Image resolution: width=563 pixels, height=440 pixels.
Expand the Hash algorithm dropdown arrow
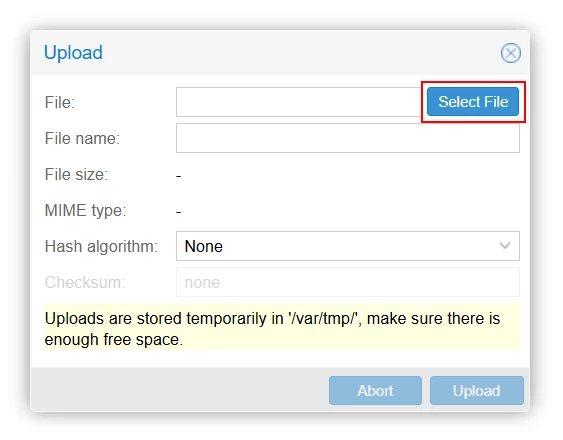click(x=505, y=246)
